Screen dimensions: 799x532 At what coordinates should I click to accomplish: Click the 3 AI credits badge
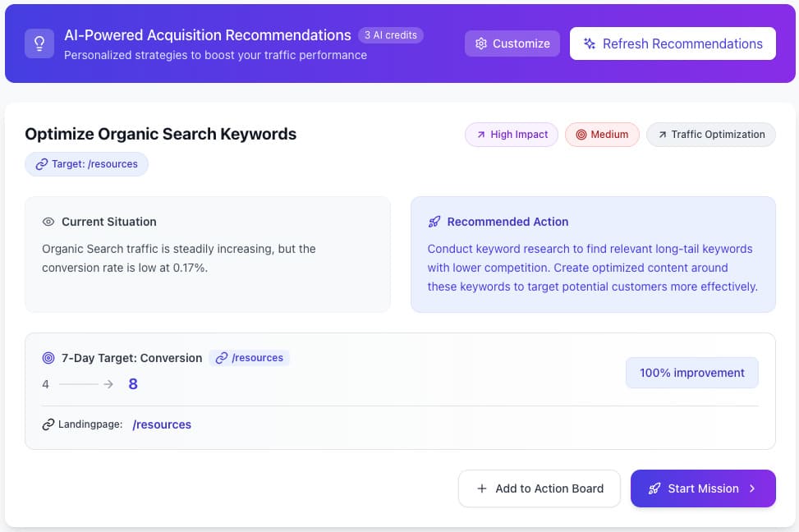pyautogui.click(x=391, y=35)
